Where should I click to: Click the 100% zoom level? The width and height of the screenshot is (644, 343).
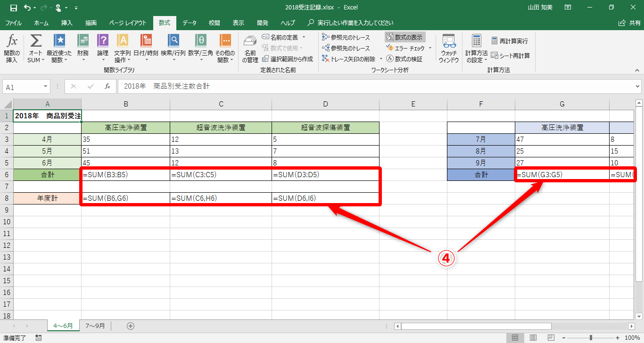pos(632,338)
